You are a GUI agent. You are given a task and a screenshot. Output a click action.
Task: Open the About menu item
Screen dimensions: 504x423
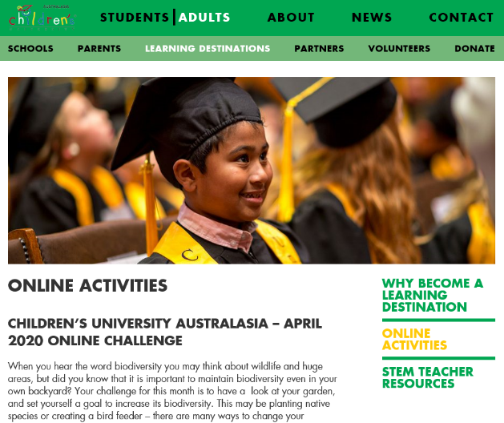(291, 18)
